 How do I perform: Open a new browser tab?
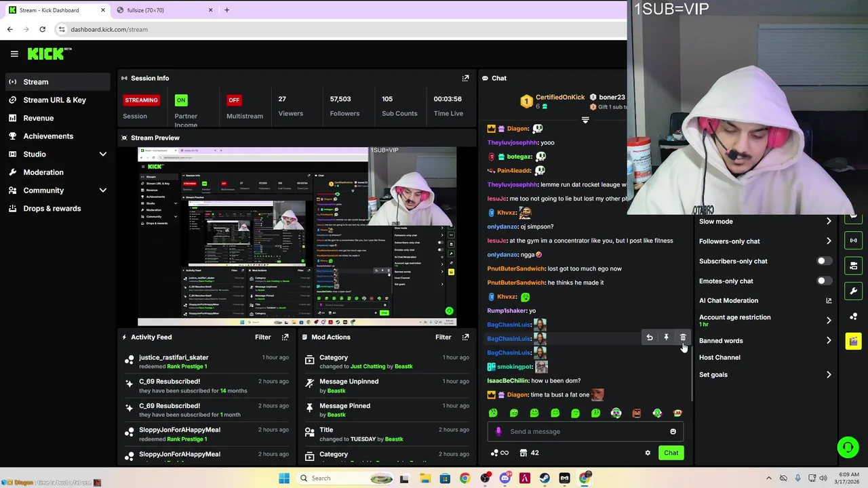pyautogui.click(x=226, y=10)
